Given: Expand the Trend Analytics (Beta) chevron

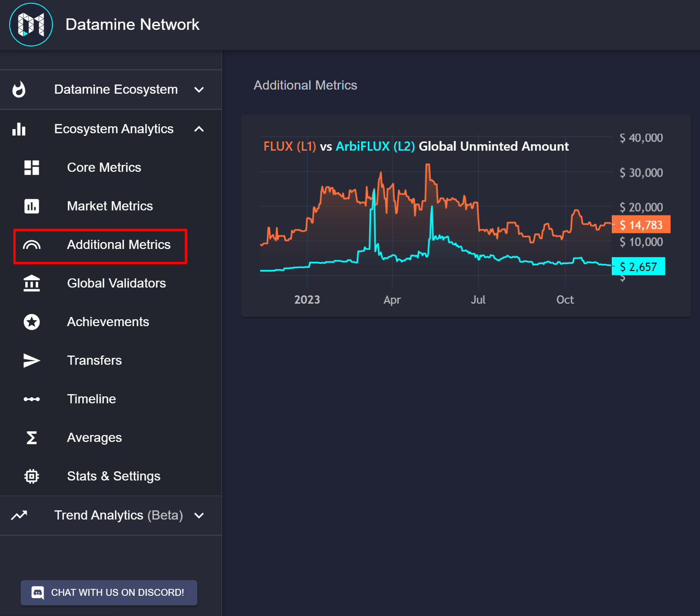Looking at the screenshot, I should pyautogui.click(x=199, y=515).
